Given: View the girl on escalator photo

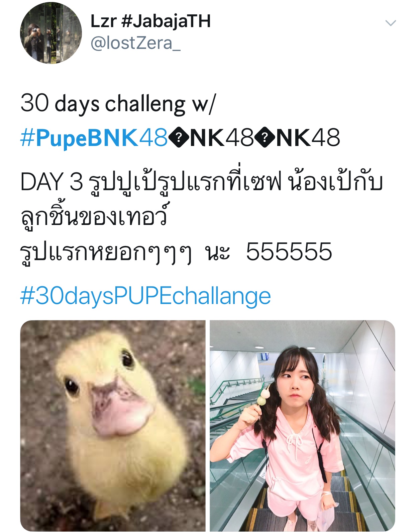Looking at the screenshot, I should tap(302, 426).
